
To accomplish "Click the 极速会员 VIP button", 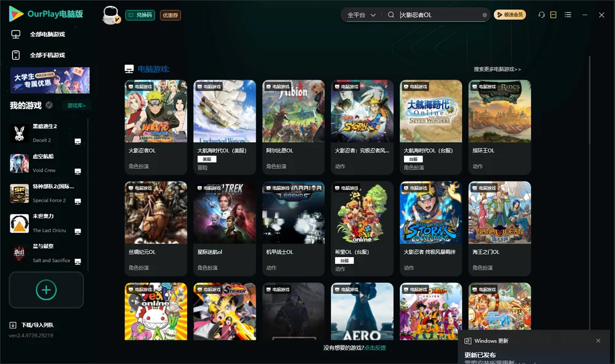I will (510, 15).
